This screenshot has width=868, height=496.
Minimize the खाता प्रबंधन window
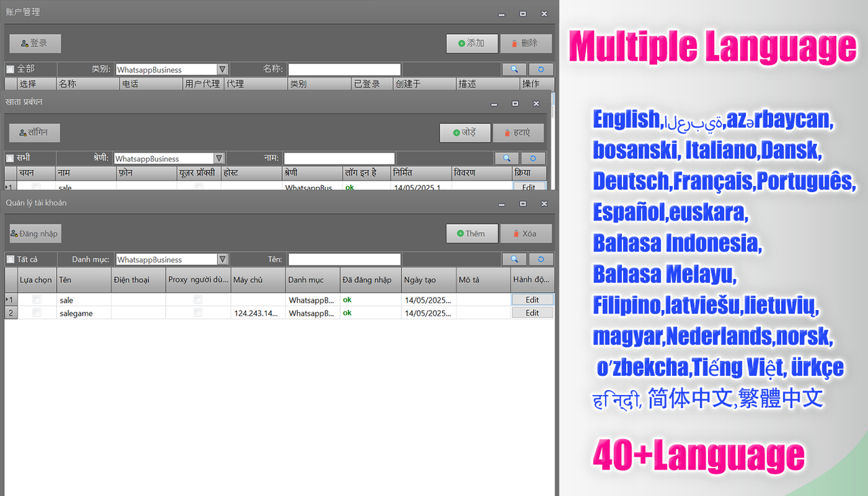pos(494,104)
